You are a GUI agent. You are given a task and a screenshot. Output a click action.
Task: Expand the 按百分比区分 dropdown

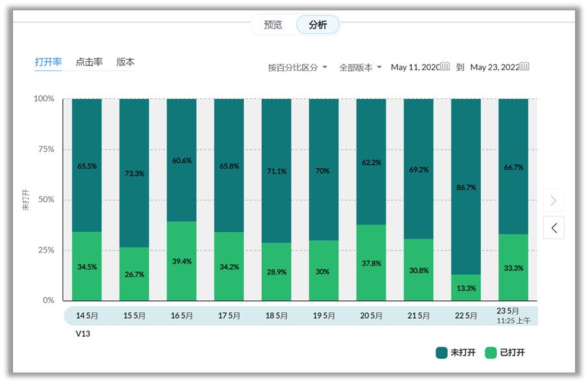click(298, 68)
